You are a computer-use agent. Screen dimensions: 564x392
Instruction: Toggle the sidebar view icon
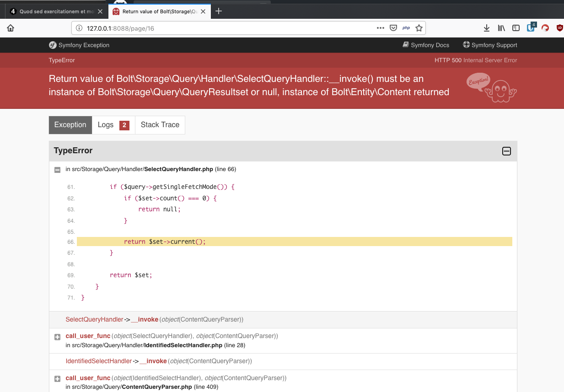(x=516, y=28)
